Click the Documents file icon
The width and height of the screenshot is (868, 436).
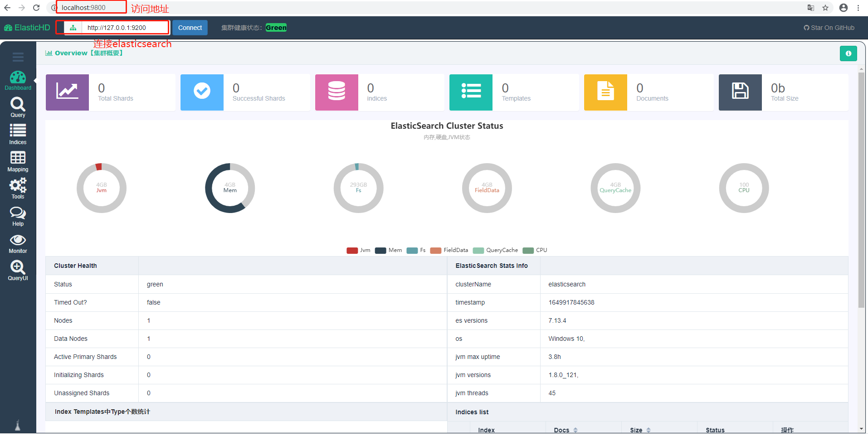pyautogui.click(x=605, y=92)
